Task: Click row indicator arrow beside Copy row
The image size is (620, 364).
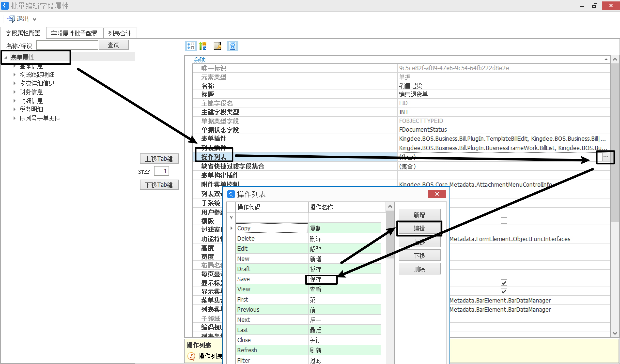Action: click(231, 228)
